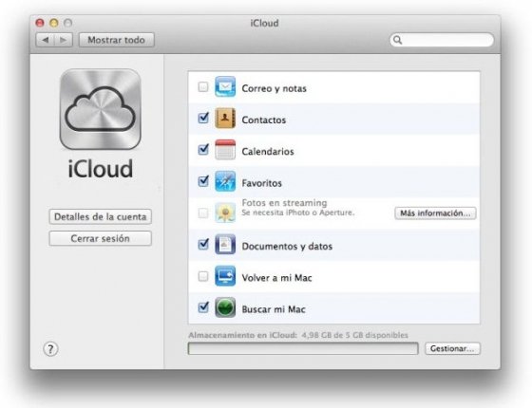The height and width of the screenshot is (408, 532).
Task: Go back with the left arrow button
Action: tap(46, 40)
